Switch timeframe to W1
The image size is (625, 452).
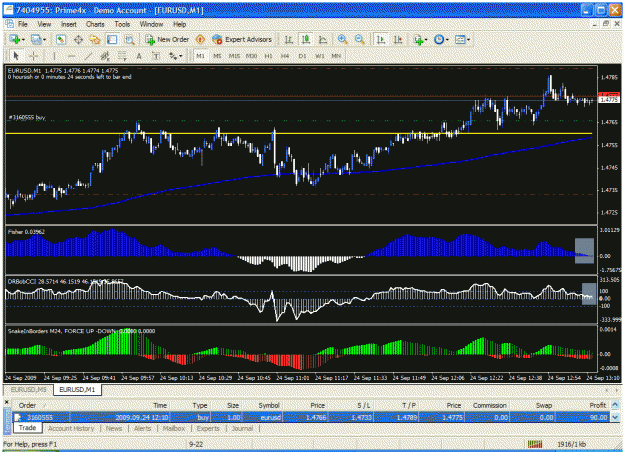coord(320,56)
